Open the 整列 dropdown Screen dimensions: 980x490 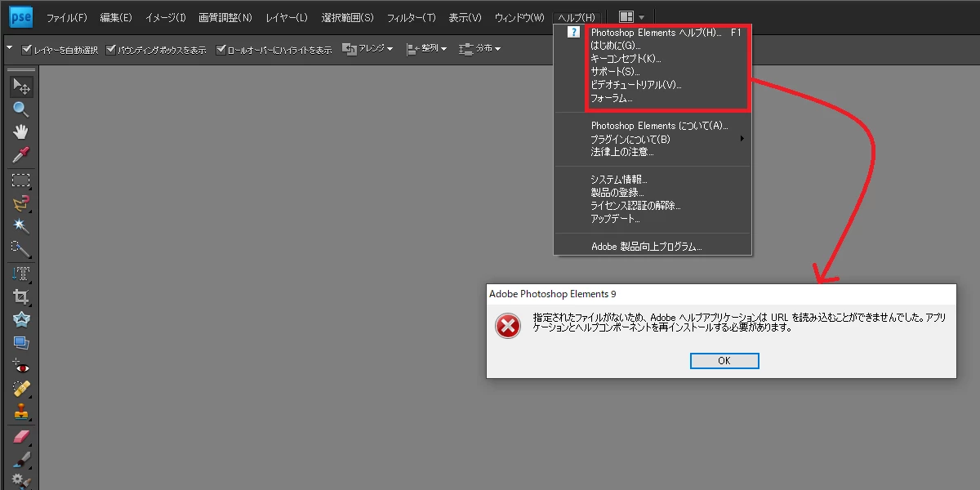pos(426,49)
